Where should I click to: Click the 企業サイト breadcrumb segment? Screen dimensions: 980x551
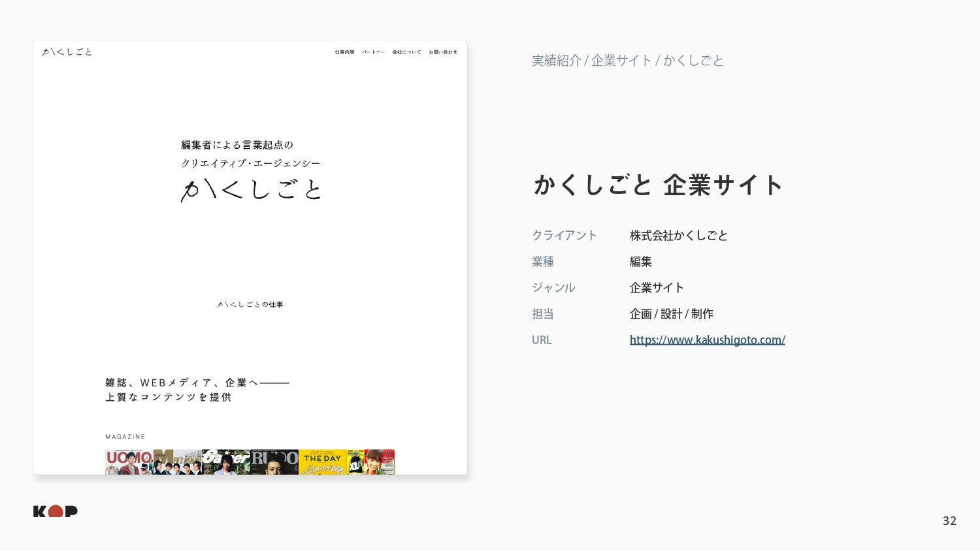[x=621, y=61]
